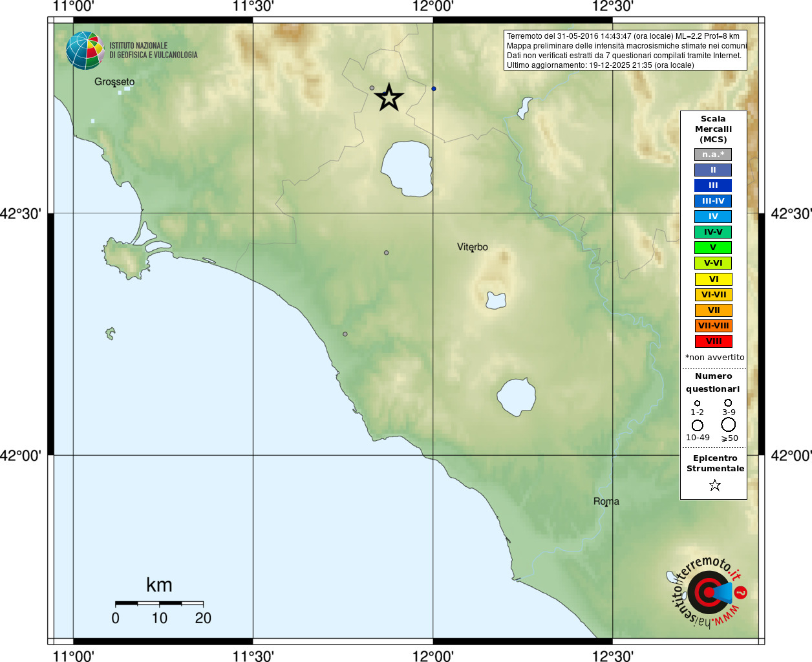Image resolution: width=812 pixels, height=662 pixels.
Task: Click the blue questionnaire dot near the epicenter
Action: coord(434,89)
